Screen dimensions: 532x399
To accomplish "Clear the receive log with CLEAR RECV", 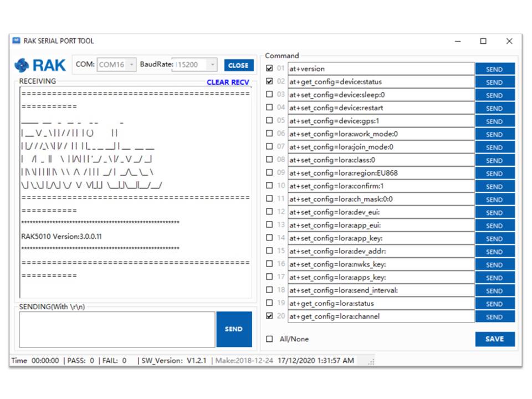I will tap(228, 82).
